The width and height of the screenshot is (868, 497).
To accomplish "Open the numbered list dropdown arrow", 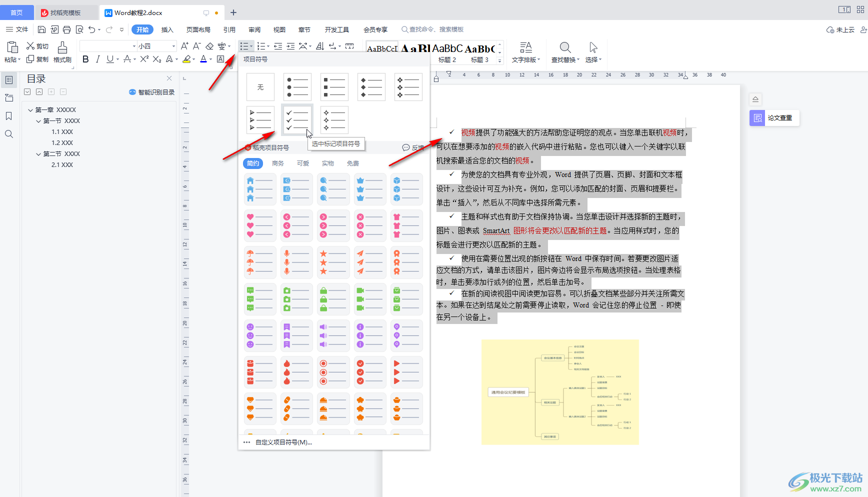I will point(268,46).
